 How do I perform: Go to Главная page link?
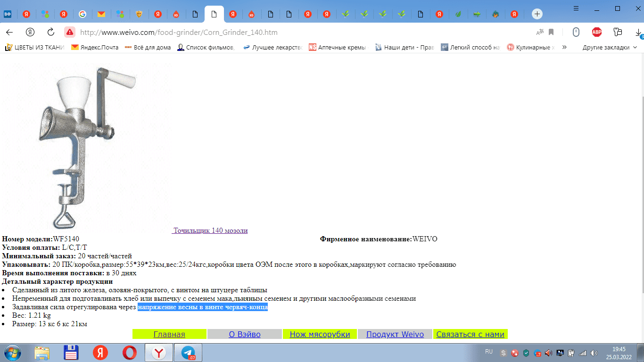[x=169, y=334]
